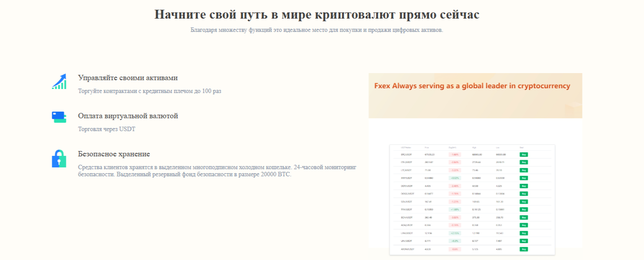Click the subtitle about buying digital assets
The height and width of the screenshot is (260, 644).
coord(317,30)
